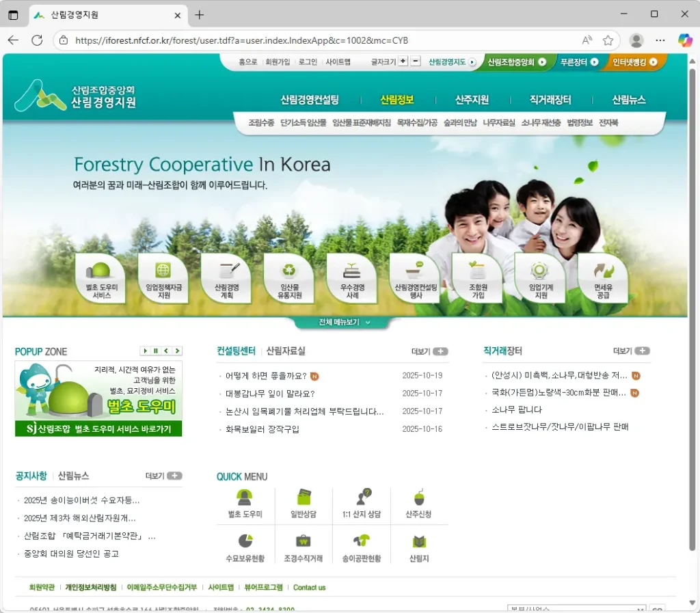Switch to the 산림자료실 tab

(286, 351)
